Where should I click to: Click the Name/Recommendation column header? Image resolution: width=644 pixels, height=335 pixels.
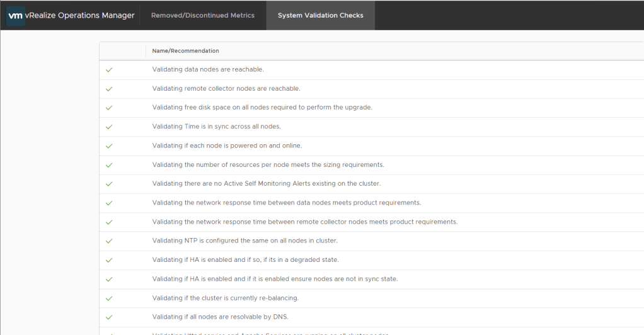186,51
